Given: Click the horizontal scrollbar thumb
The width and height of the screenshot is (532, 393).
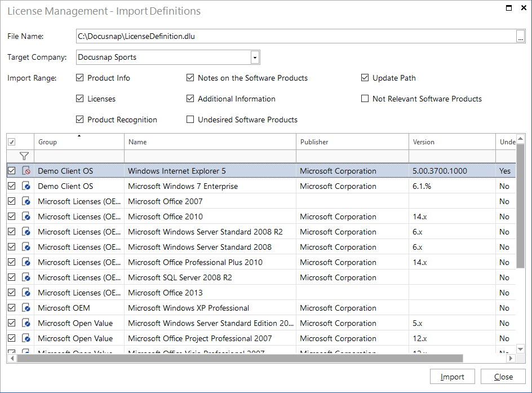Looking at the screenshot, I should click(x=240, y=358).
